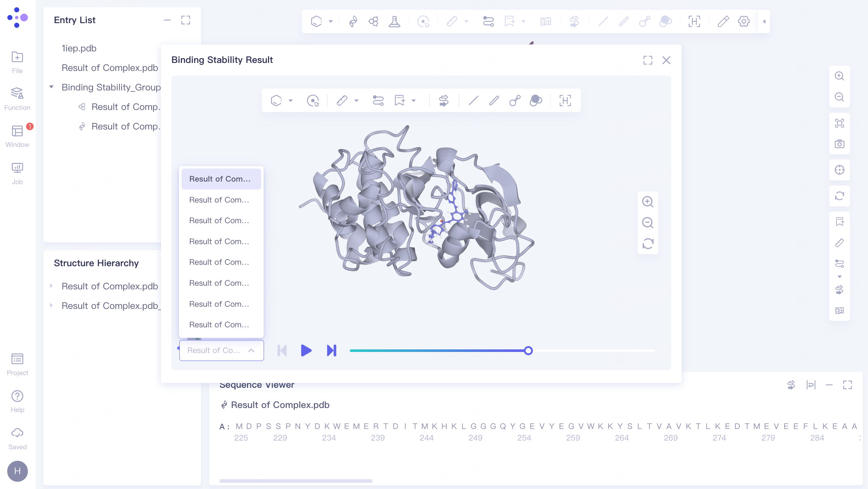Select the pencil edit tool in top toolbar
The height and width of the screenshot is (489, 868).
click(x=723, y=21)
